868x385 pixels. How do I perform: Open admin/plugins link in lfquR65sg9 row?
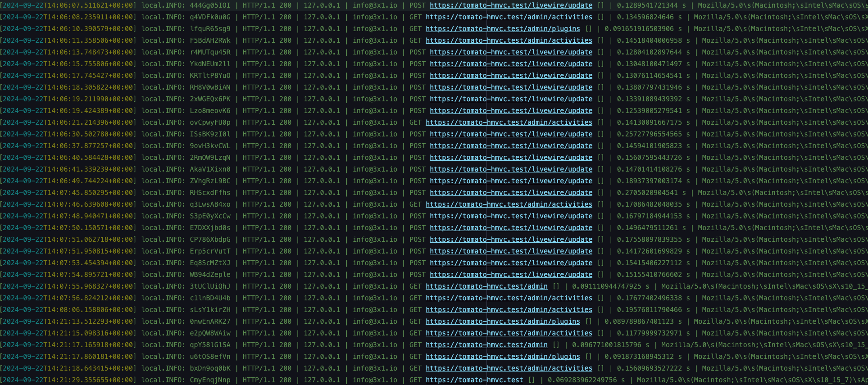[x=503, y=29]
